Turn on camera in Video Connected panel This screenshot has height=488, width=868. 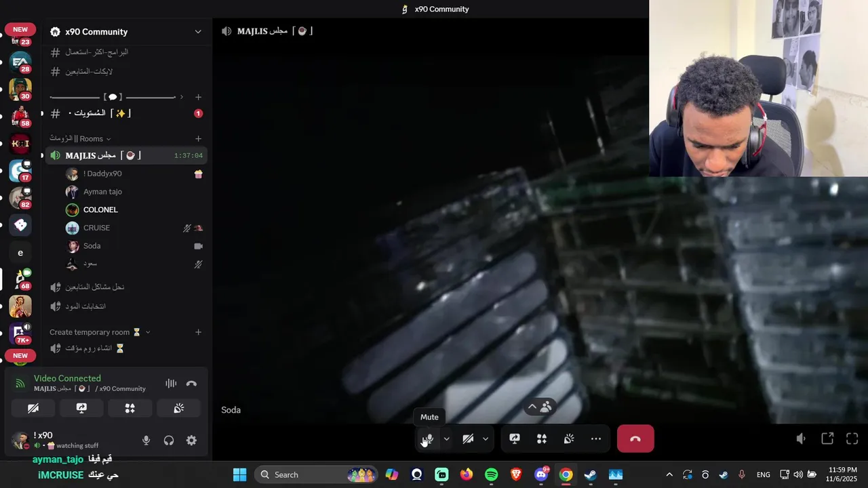pos(33,408)
